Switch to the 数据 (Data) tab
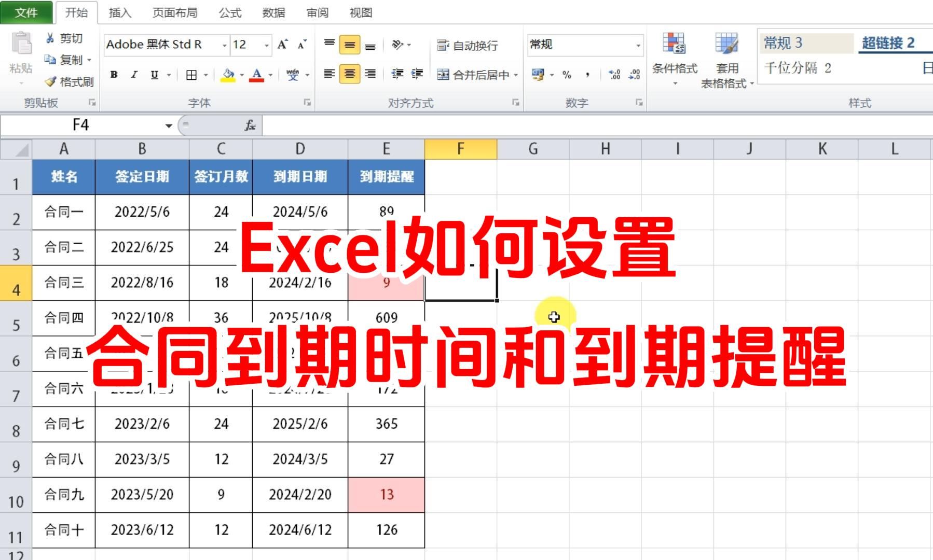This screenshot has width=933, height=560. [273, 12]
